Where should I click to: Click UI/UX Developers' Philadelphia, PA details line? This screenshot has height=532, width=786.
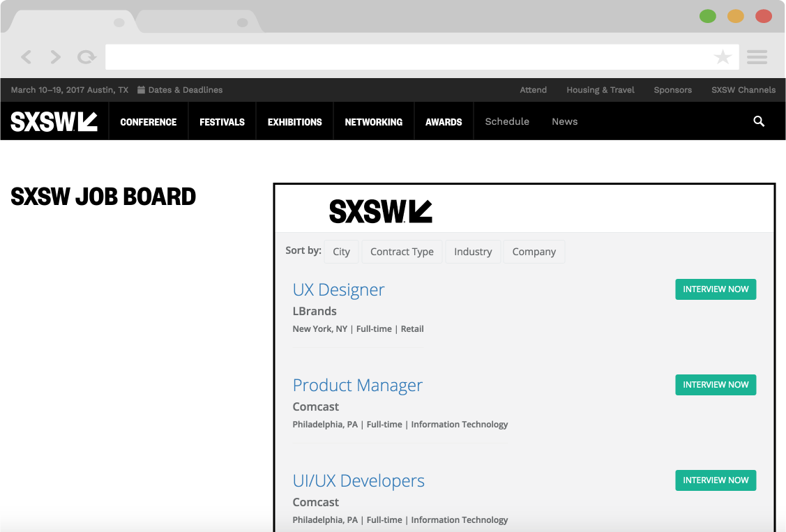(400, 520)
